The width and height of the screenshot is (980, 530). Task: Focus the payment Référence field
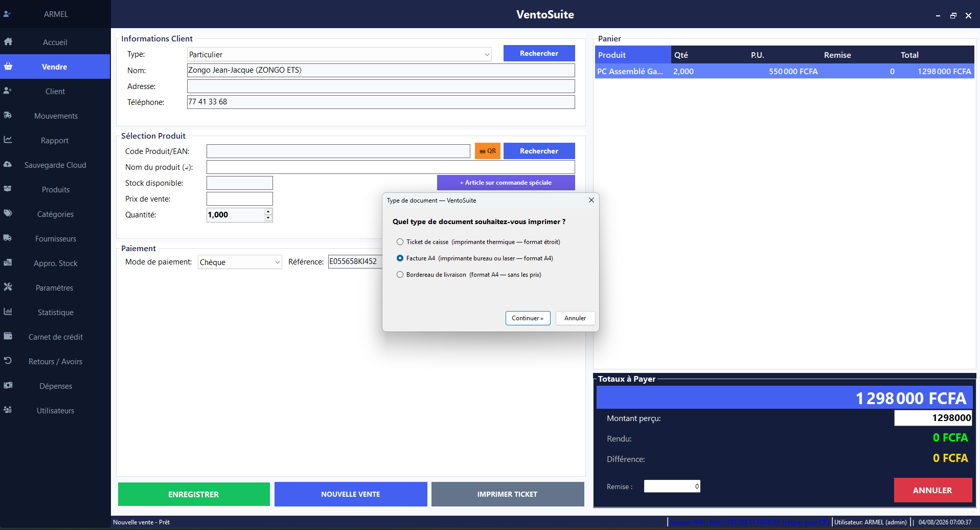tap(355, 261)
